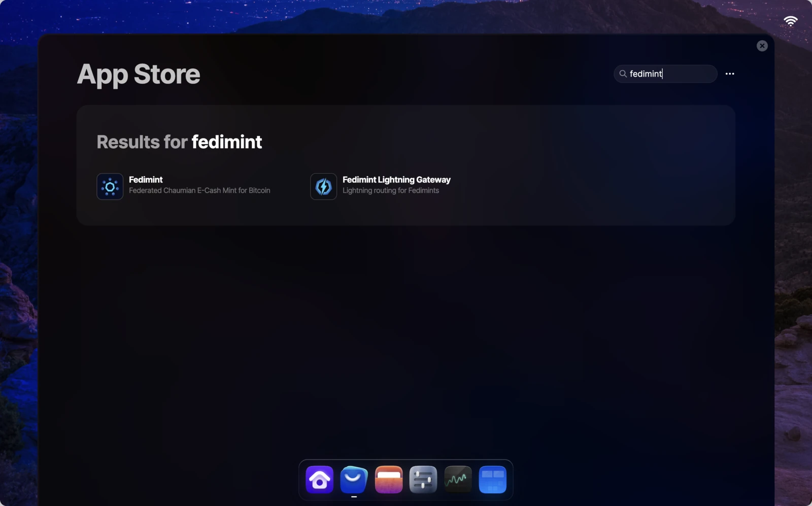Image resolution: width=812 pixels, height=506 pixels.
Task: Open the Widgets app in the dock
Action: pyautogui.click(x=492, y=479)
